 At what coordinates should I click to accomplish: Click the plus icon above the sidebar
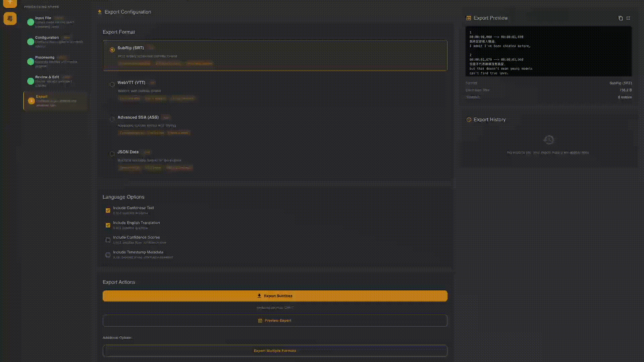tap(10, 4)
